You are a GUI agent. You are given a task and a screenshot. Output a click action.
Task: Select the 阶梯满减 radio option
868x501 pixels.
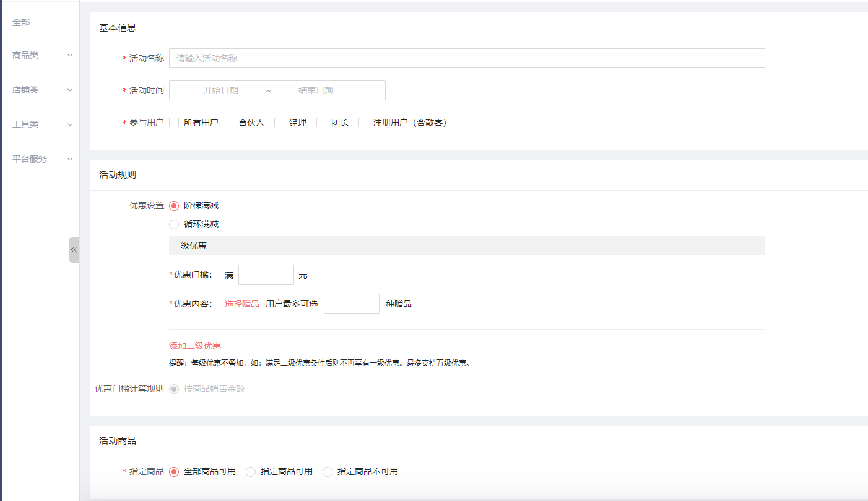[x=174, y=206]
